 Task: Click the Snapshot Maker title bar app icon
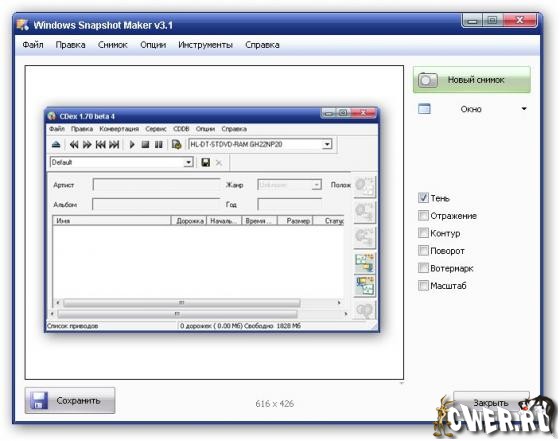22,25
